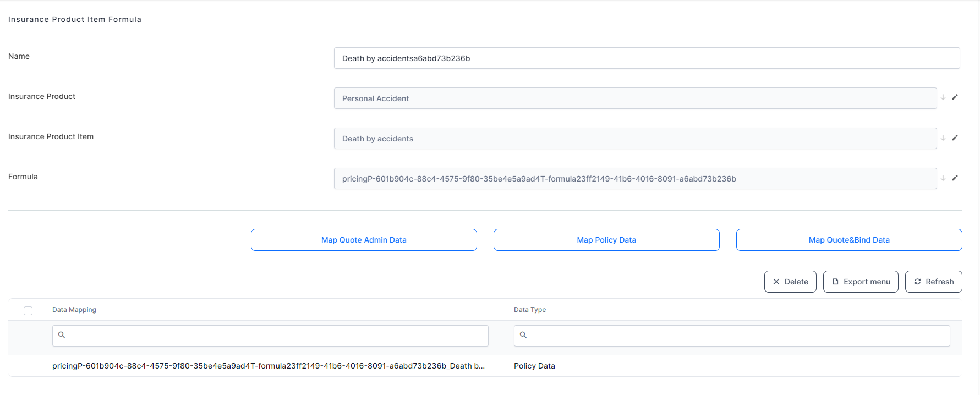Refresh the data mapping grid
This screenshot has height=395, width=980.
(x=933, y=282)
